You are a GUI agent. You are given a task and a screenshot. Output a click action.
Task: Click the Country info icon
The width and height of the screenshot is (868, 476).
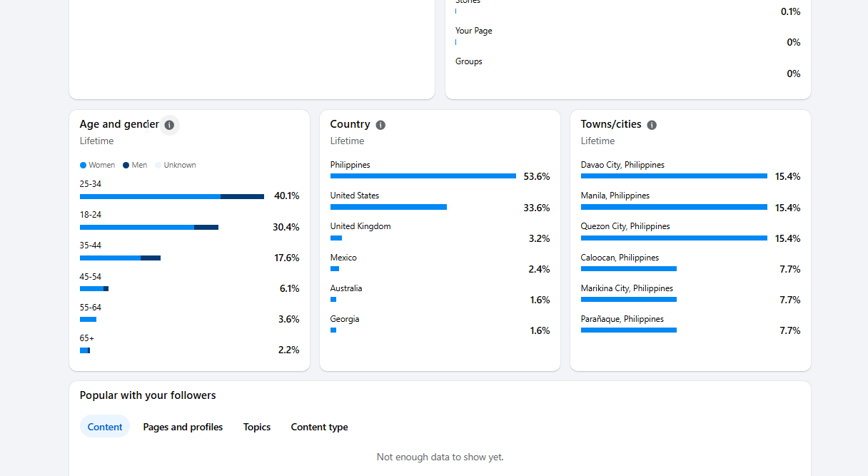tap(380, 125)
